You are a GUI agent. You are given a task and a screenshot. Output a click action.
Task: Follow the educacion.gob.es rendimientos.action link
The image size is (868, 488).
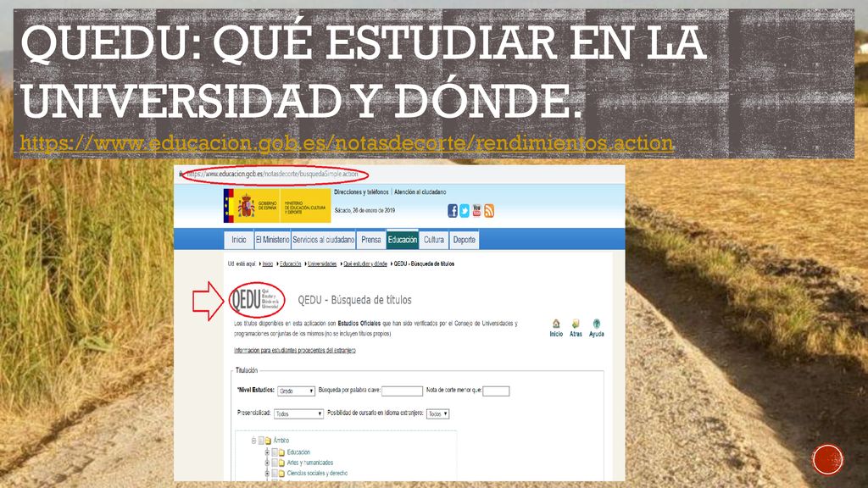[347, 143]
